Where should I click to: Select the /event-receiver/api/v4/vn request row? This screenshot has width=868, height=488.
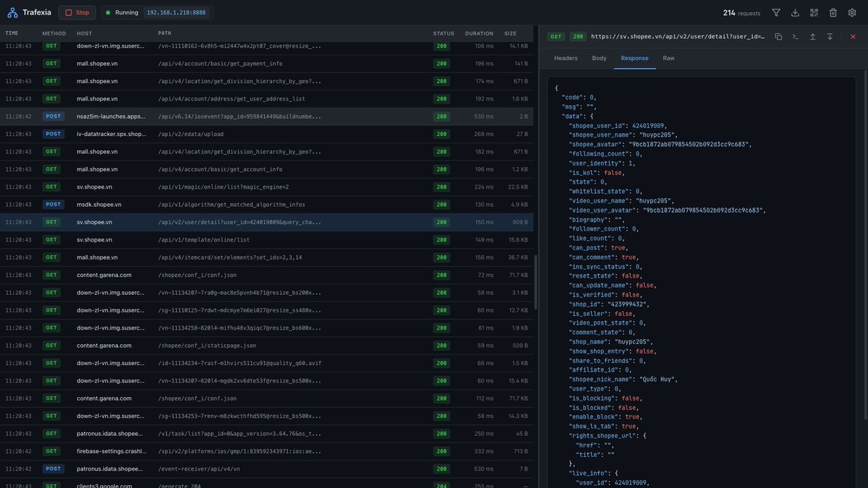[x=267, y=468]
